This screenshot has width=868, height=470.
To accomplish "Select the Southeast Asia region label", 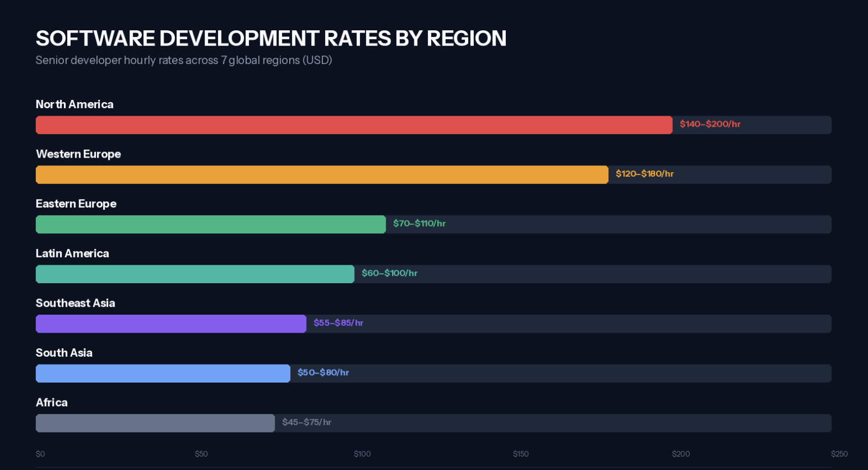I will pos(75,303).
